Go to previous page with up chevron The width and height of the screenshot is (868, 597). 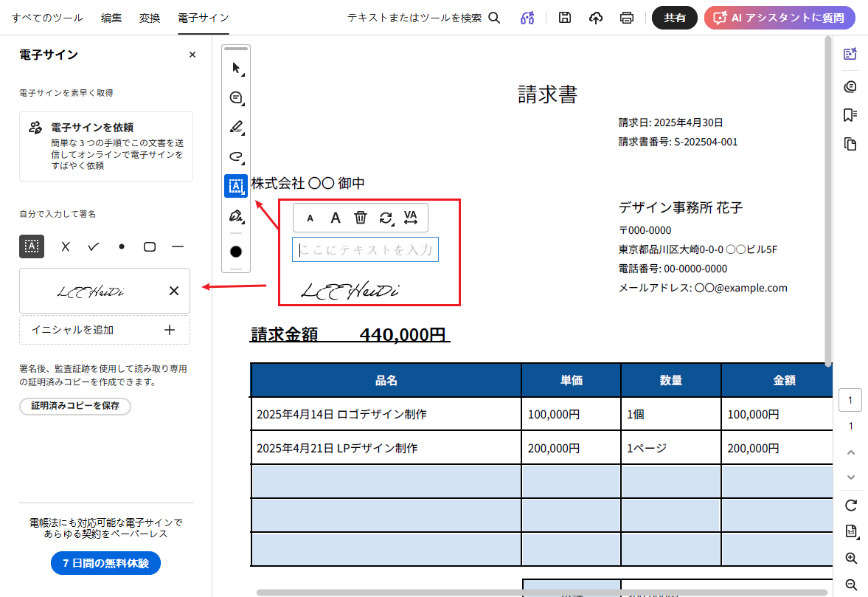851,452
